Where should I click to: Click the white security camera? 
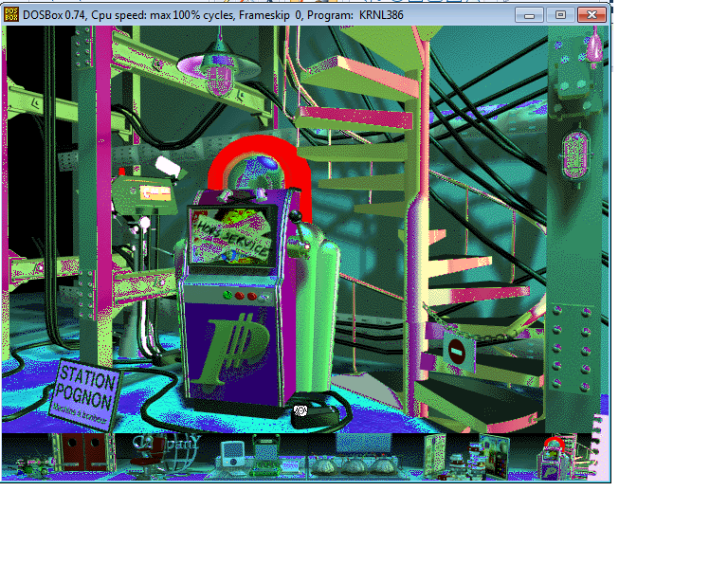(169, 167)
